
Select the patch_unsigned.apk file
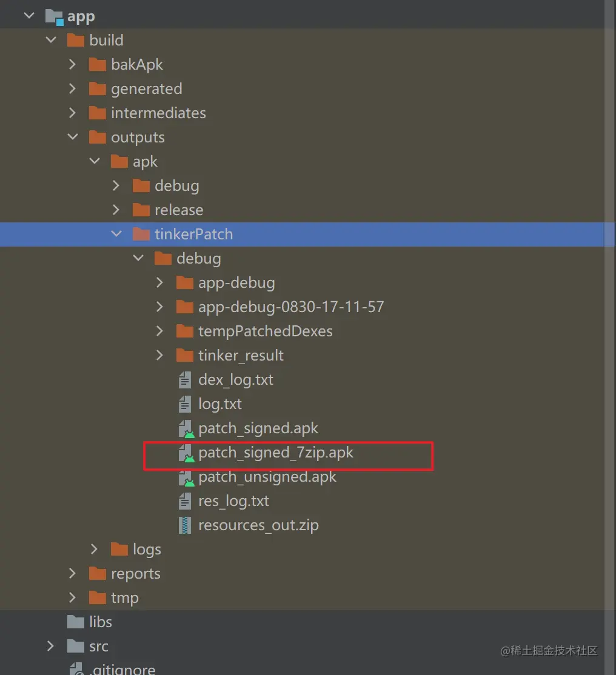[267, 477]
